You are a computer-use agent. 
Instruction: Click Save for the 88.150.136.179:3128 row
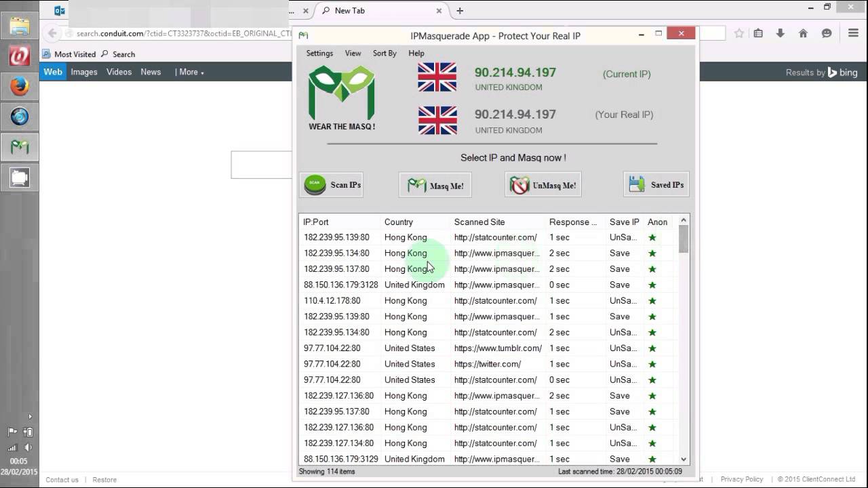[620, 285]
